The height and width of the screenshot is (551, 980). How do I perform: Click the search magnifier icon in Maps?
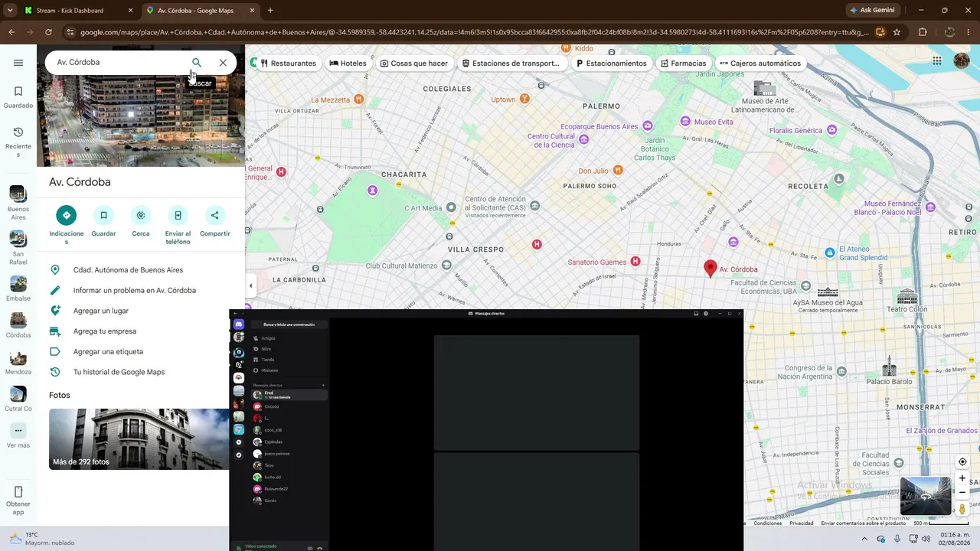(197, 63)
